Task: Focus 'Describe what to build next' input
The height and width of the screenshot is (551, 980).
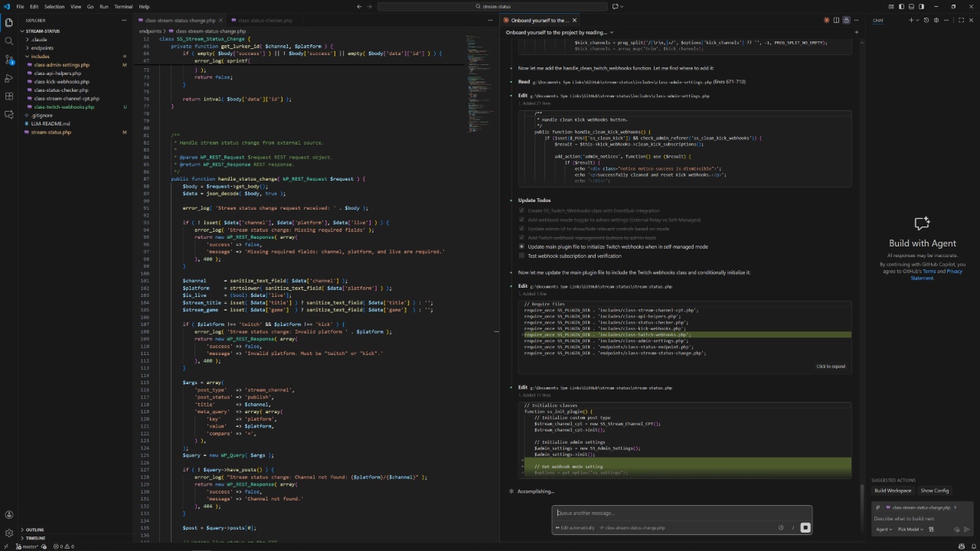Action: 923,519
